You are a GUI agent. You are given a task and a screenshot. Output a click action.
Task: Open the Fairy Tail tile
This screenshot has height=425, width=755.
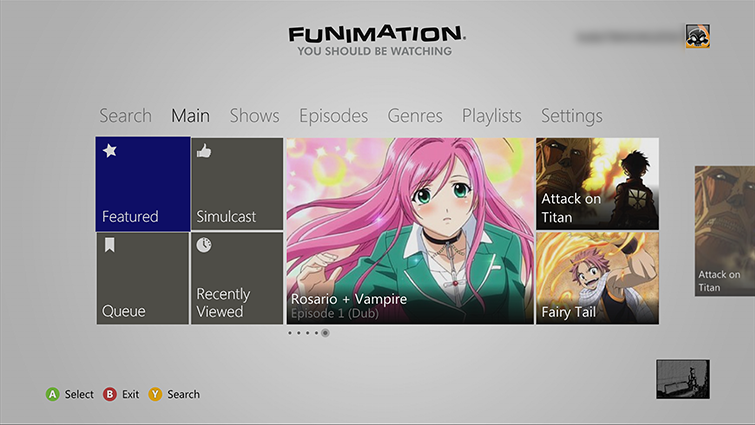coord(598,278)
